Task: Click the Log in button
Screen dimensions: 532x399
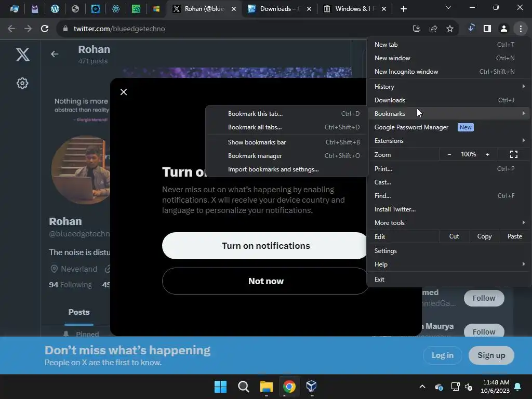Action: tap(443, 355)
